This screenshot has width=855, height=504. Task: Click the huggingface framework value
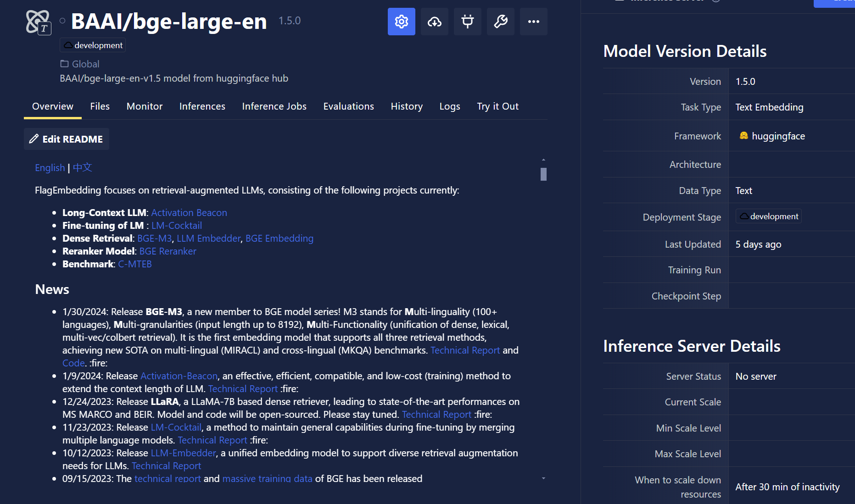click(778, 136)
